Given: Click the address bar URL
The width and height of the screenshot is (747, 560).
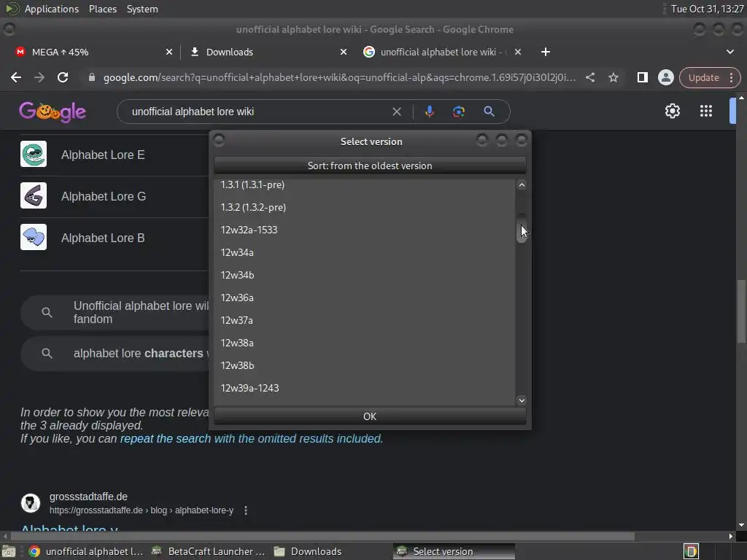Looking at the screenshot, I should tap(339, 77).
